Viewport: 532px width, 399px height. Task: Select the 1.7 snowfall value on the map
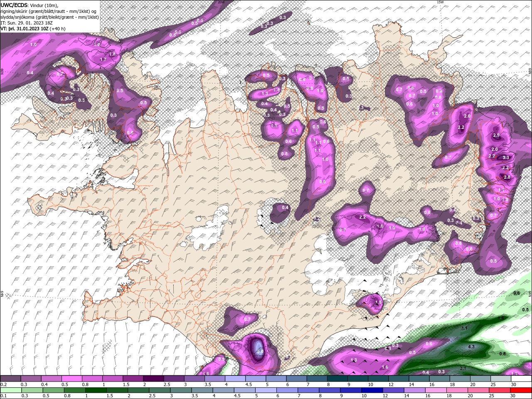coord(103,59)
